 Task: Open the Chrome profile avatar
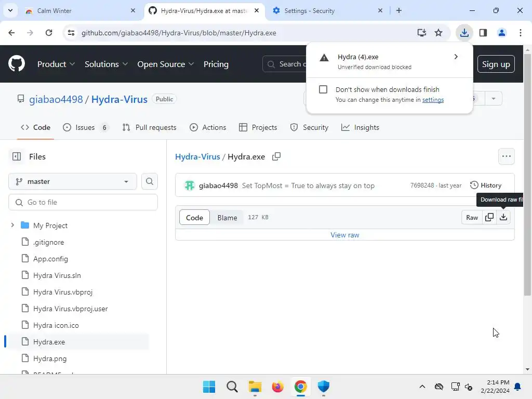(502, 33)
